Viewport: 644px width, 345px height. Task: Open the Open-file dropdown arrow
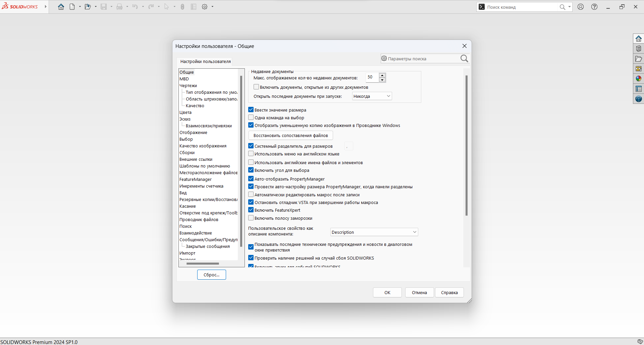[96, 7]
